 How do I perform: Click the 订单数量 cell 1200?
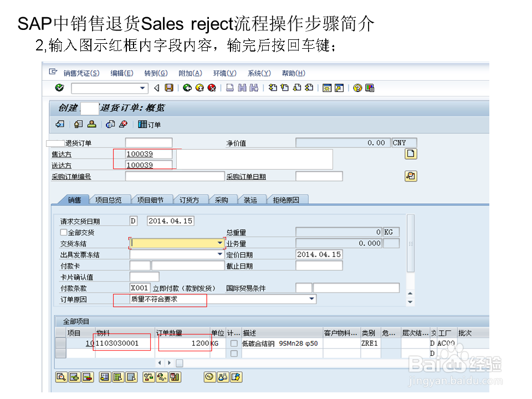tap(183, 344)
